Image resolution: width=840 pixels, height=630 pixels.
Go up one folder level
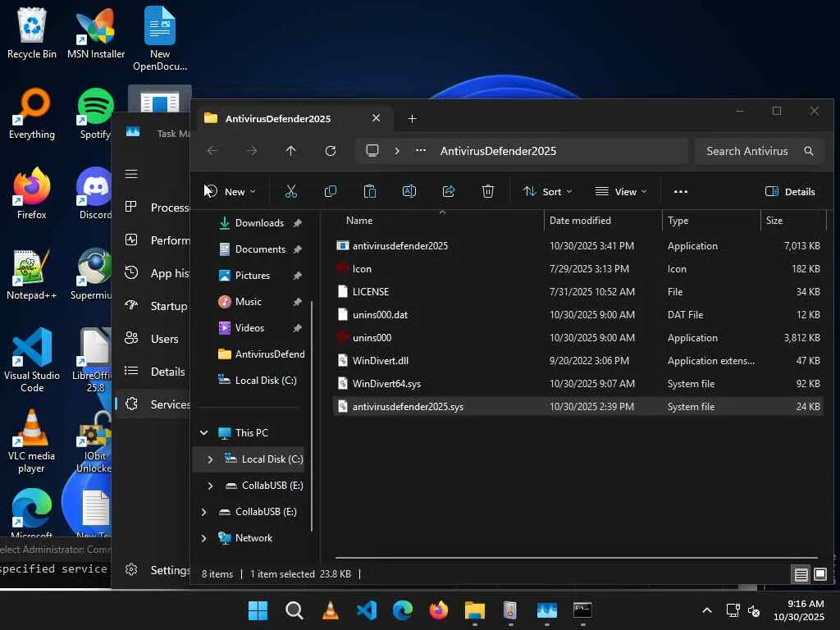click(x=291, y=151)
